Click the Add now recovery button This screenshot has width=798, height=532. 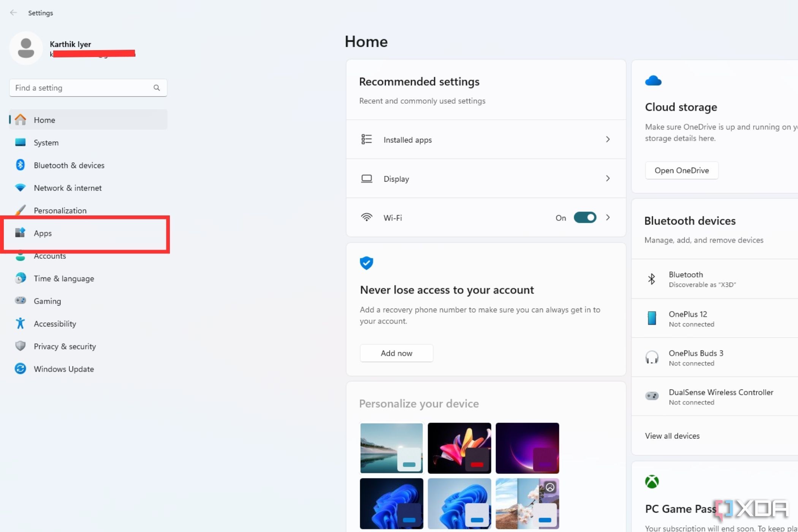point(396,353)
